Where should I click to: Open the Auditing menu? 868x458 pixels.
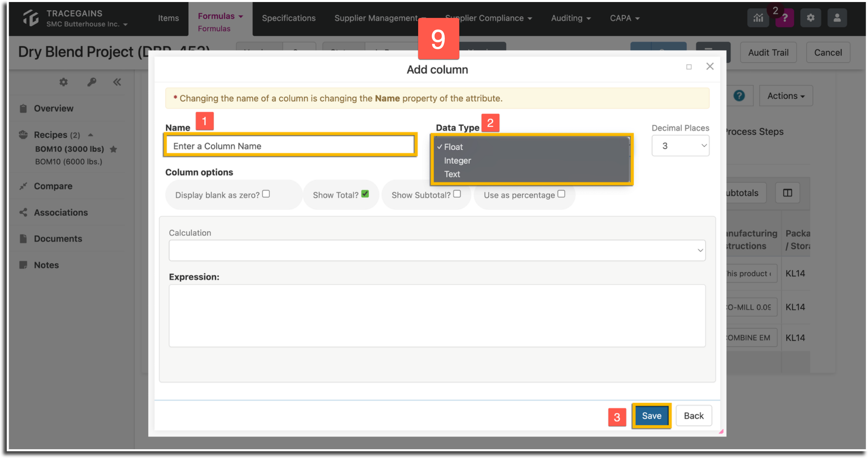(571, 18)
